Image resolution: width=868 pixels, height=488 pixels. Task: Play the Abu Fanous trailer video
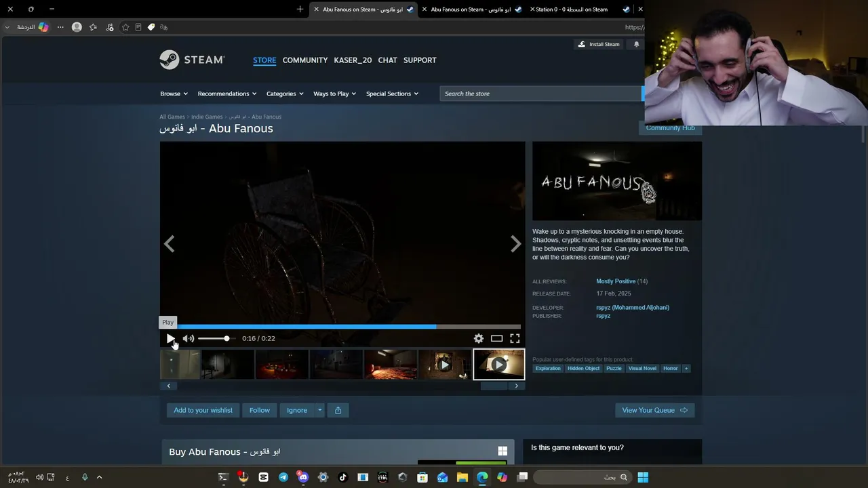(x=171, y=338)
